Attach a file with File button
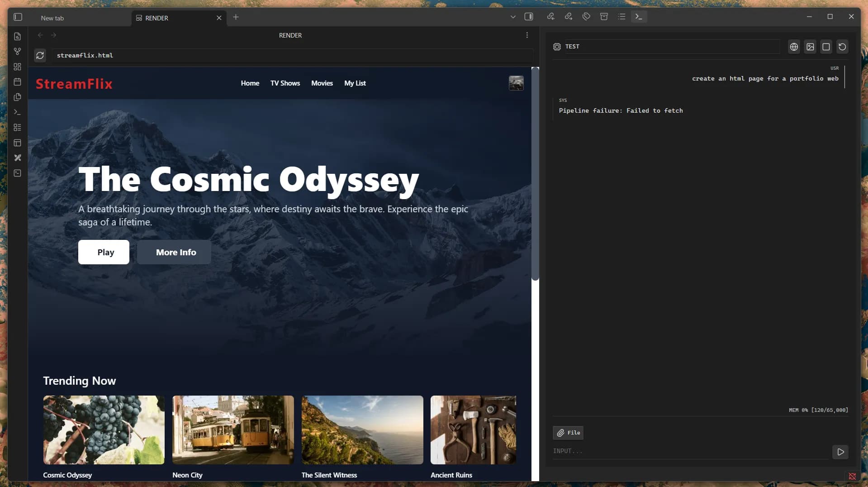The width and height of the screenshot is (868, 487). (x=568, y=433)
